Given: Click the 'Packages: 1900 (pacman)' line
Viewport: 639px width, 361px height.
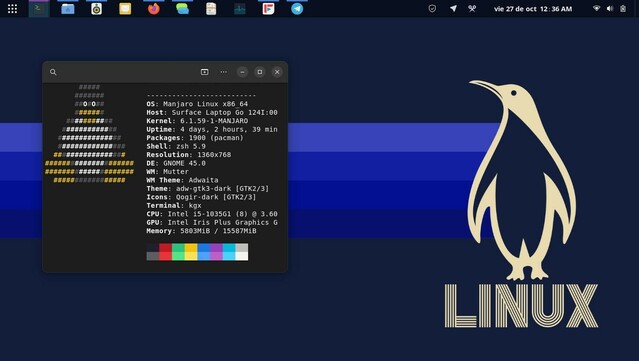Looking at the screenshot, I should click(195, 138).
